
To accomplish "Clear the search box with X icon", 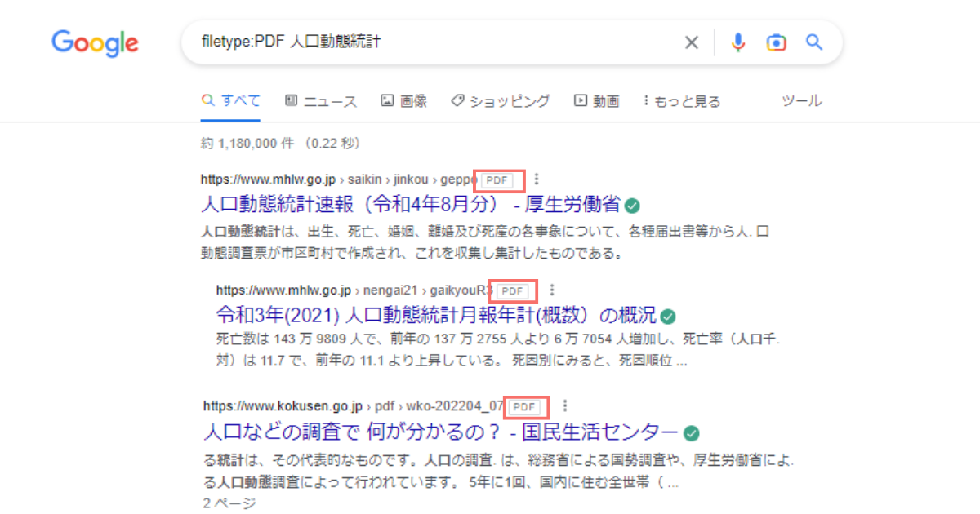I will pos(692,42).
